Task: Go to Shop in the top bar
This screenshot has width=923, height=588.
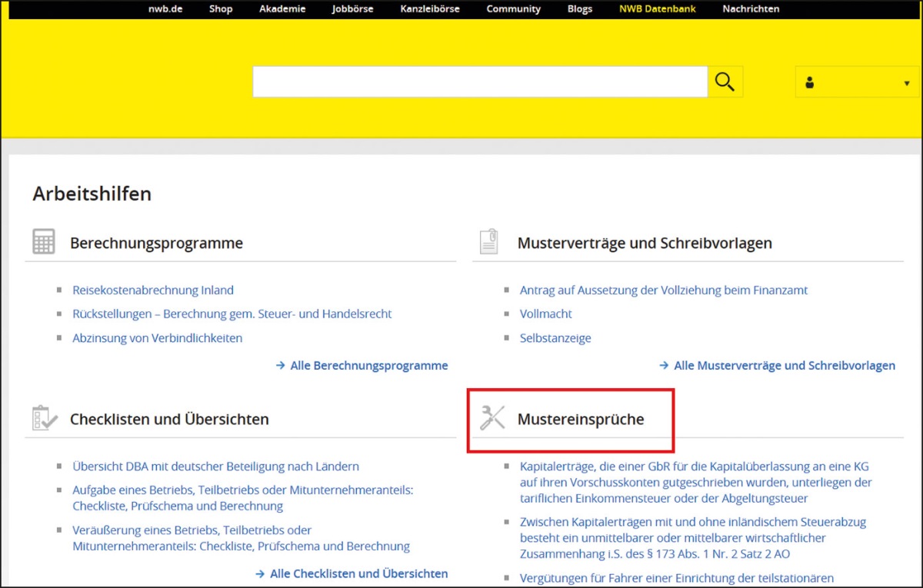Action: pos(221,9)
